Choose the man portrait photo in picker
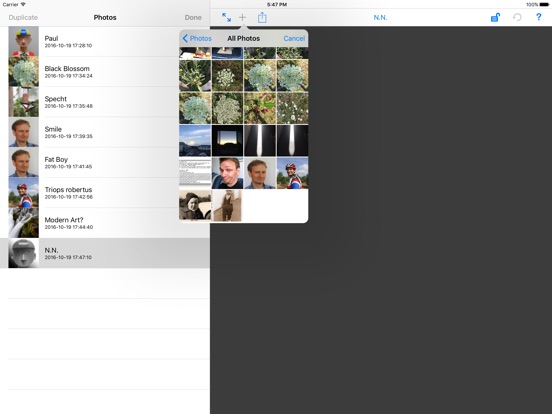552x414 pixels. tap(260, 173)
